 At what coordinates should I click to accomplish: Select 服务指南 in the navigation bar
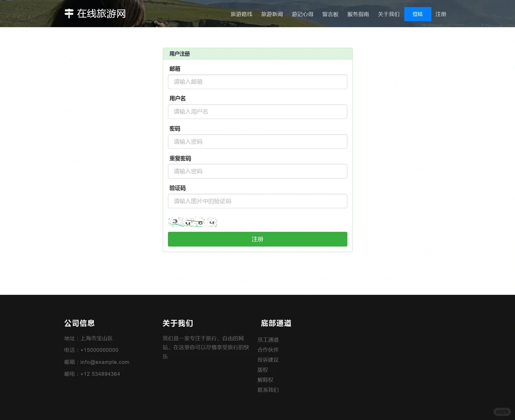pos(358,14)
